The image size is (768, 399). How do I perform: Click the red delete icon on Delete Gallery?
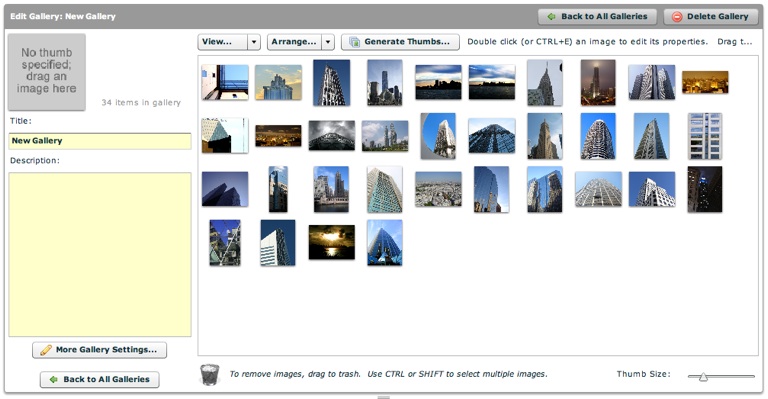click(677, 17)
